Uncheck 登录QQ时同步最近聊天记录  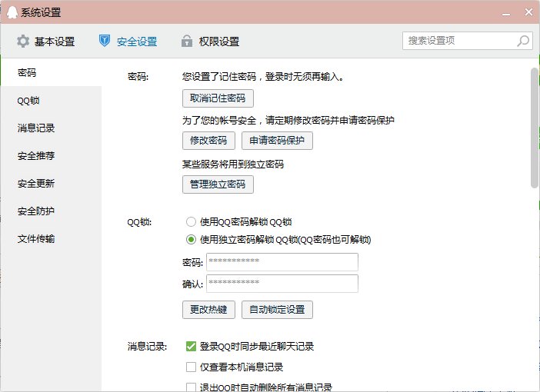pos(191,346)
